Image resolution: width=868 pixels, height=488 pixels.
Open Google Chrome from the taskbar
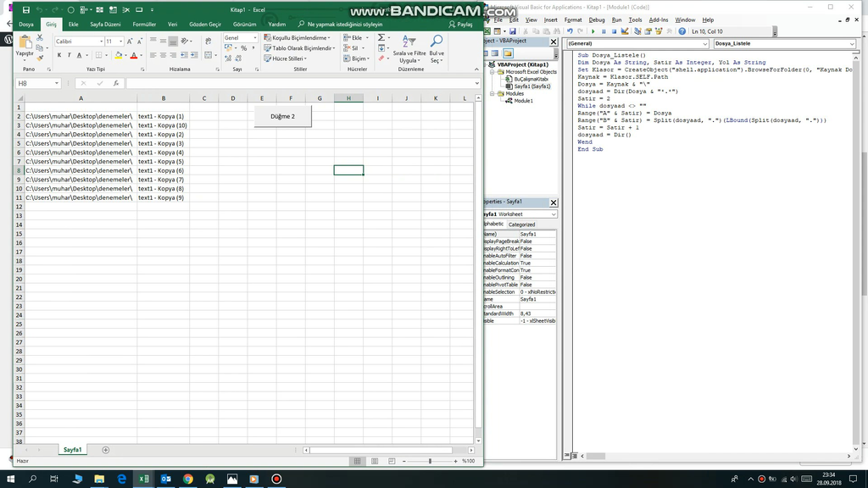tap(188, 480)
